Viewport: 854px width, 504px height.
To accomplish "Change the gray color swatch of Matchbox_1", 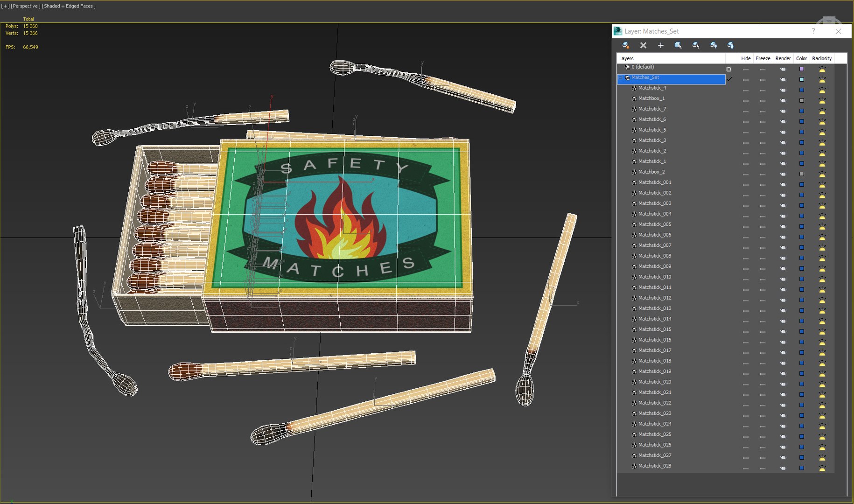I will 802,100.
